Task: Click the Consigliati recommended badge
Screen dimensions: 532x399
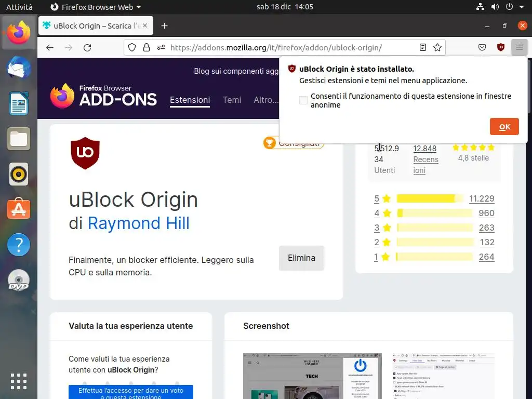Action: tap(294, 143)
